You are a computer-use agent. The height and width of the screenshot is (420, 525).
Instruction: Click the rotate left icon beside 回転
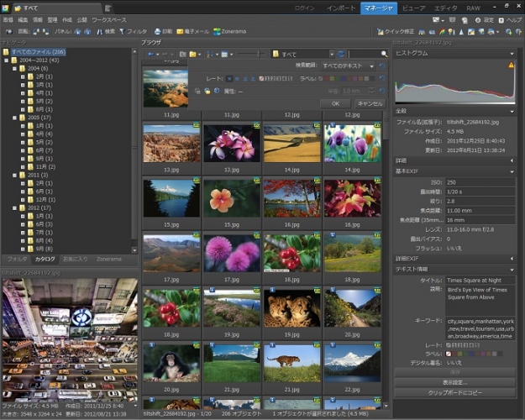click(x=35, y=31)
